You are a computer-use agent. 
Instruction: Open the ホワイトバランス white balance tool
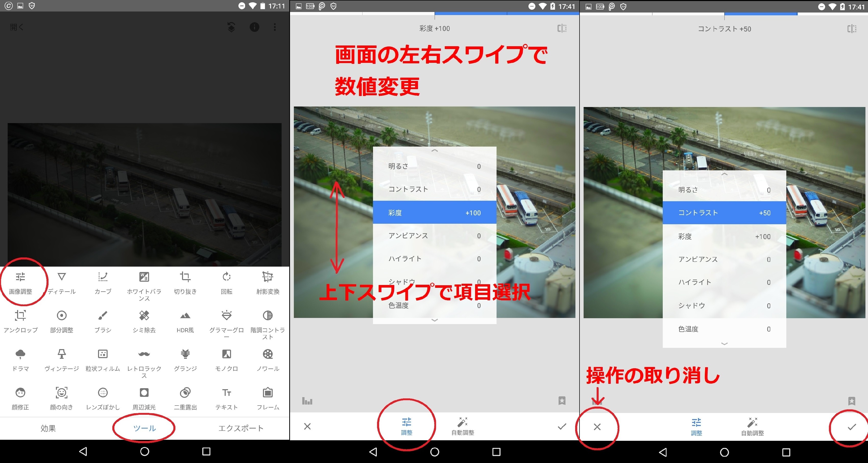tap(144, 285)
